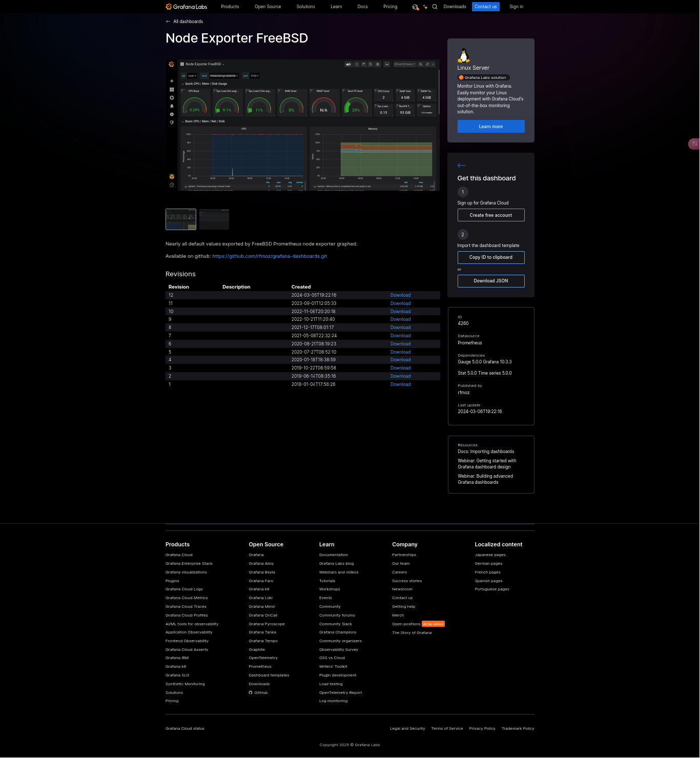Select the second dashboard screenshot thumbnail
This screenshot has height=758, width=700.
point(214,219)
